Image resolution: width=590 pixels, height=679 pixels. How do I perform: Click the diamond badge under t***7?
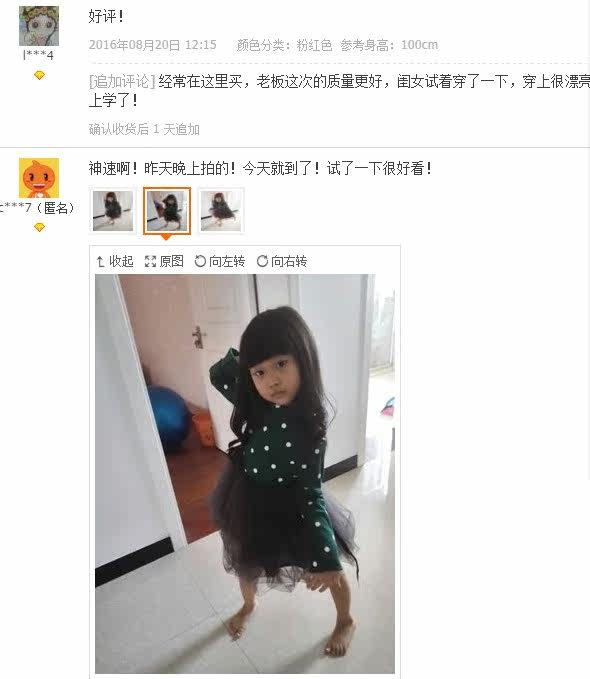[x=39, y=227]
